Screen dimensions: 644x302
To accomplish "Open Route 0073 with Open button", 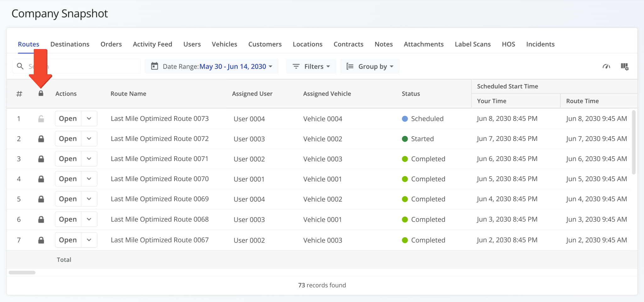I will 68,119.
